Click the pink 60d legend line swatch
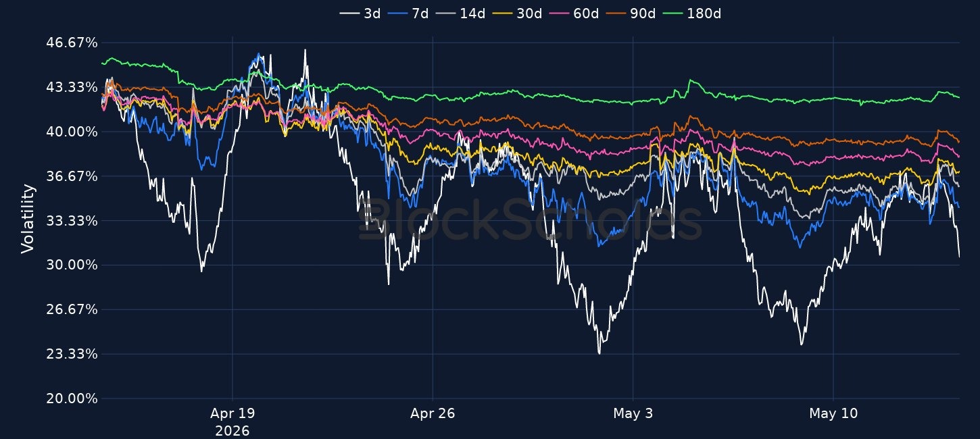This screenshot has width=980, height=439. tap(560, 13)
